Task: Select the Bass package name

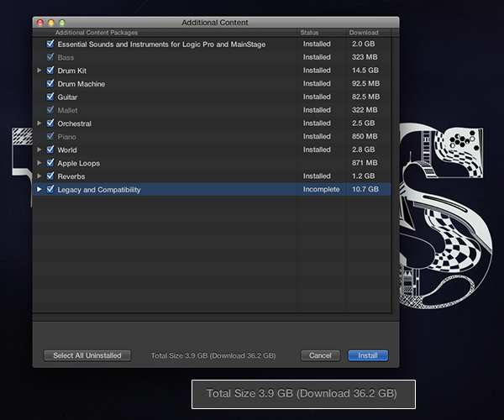Action: [66, 57]
